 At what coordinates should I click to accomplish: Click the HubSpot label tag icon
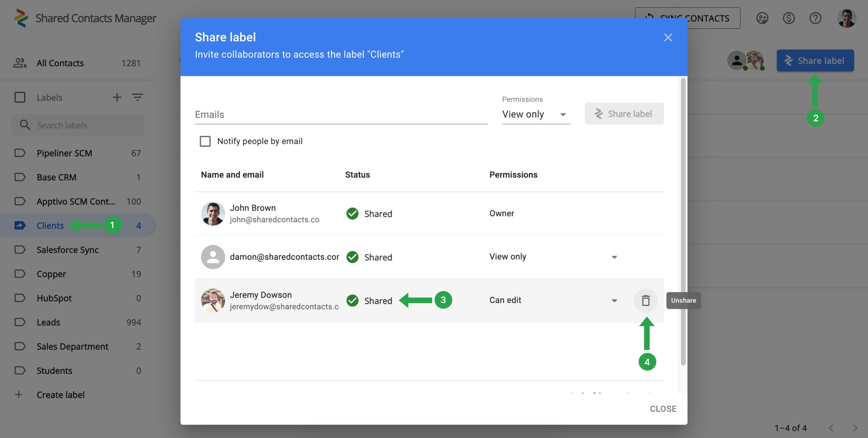[x=20, y=298]
